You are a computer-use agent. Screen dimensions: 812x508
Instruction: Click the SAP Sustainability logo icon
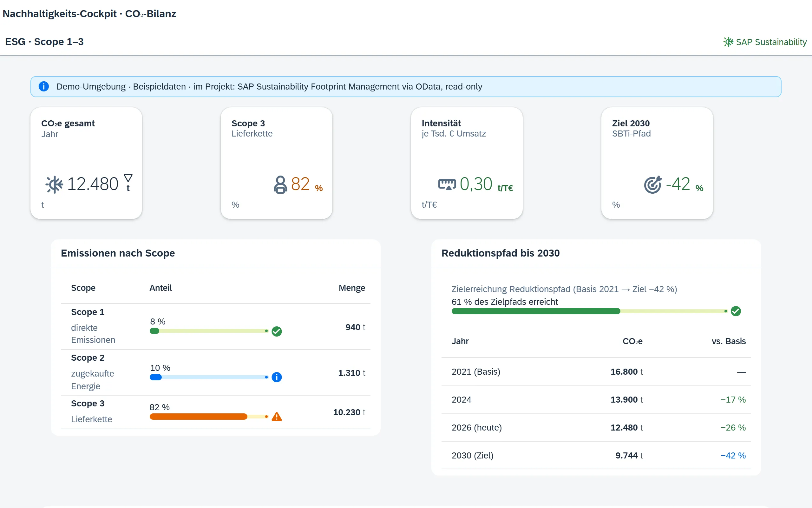728,42
